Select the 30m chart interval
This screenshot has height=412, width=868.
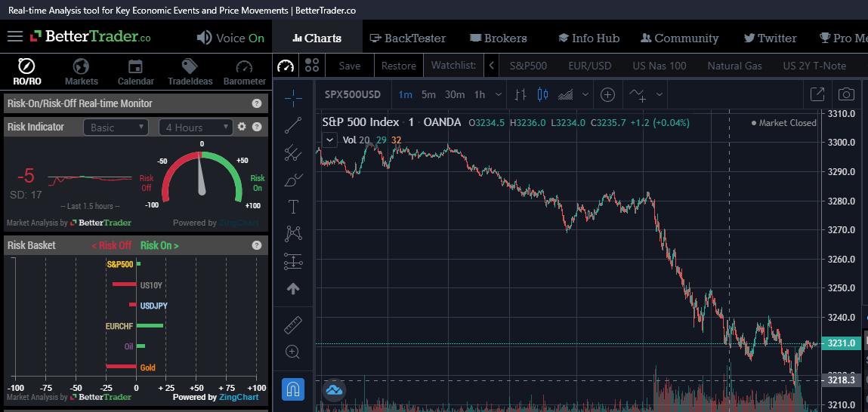455,94
